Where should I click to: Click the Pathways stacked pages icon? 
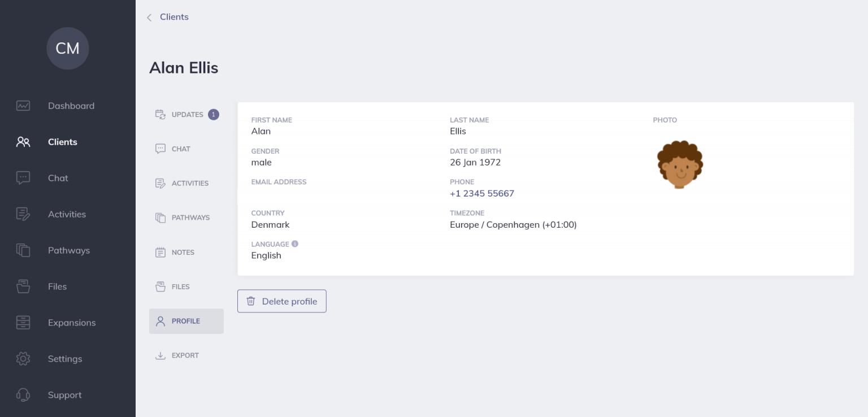[x=23, y=250]
